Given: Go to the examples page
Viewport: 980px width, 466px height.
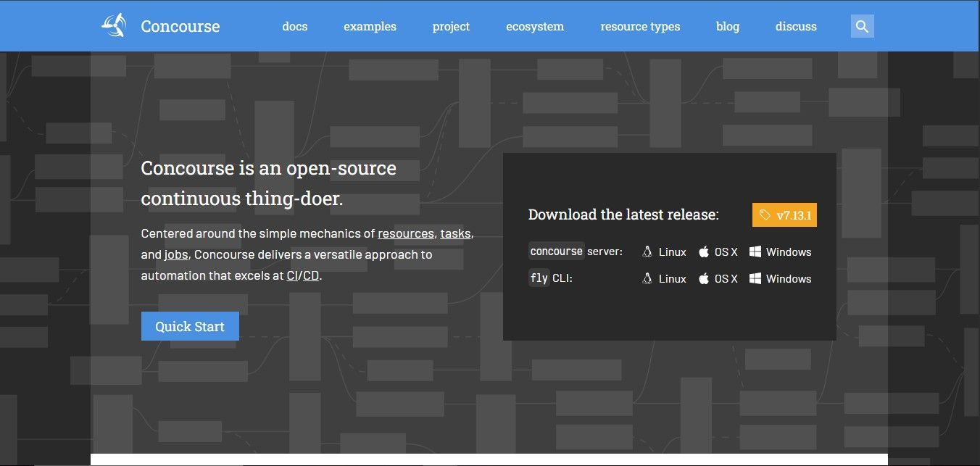Looking at the screenshot, I should (370, 26).
